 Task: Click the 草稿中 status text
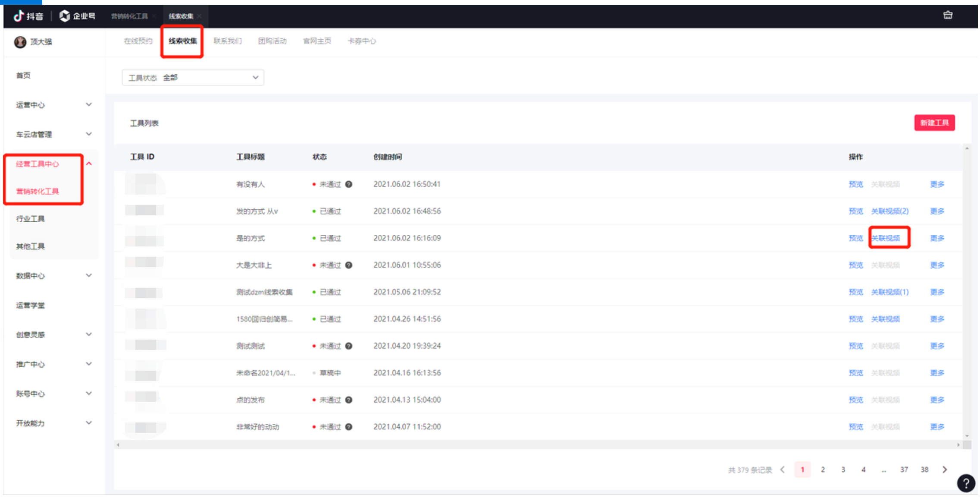click(x=330, y=373)
